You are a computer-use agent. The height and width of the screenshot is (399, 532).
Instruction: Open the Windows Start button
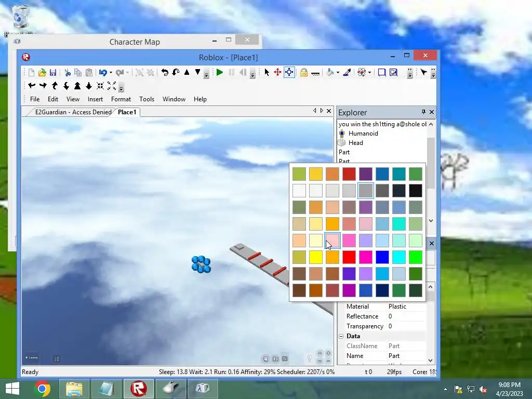click(12, 389)
